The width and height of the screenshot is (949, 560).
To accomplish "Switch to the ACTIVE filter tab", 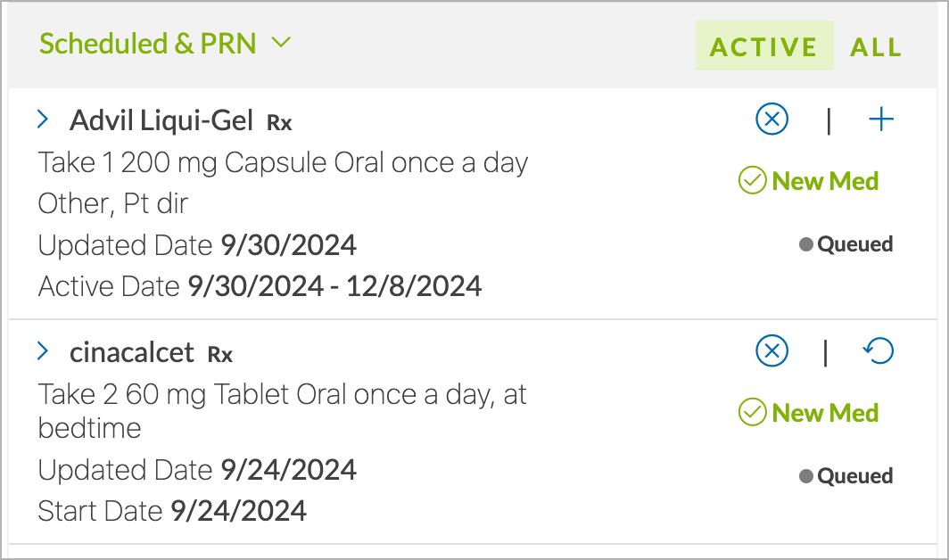I will pyautogui.click(x=763, y=46).
